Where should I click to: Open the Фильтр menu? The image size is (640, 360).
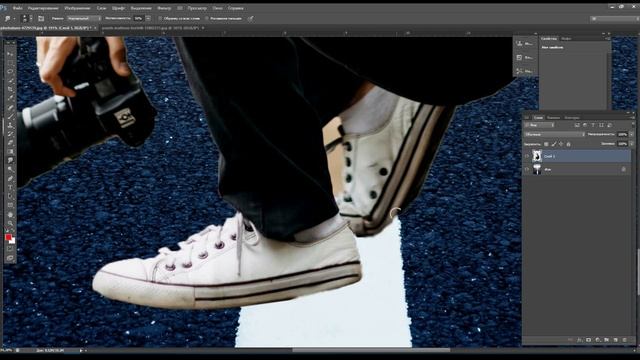[164, 8]
